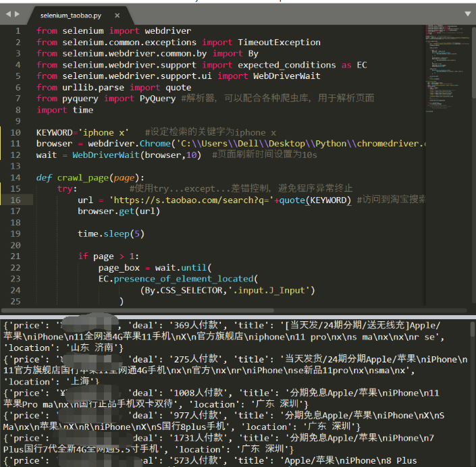Click 'import time' on line 8
The image size is (476, 467).
65,110
